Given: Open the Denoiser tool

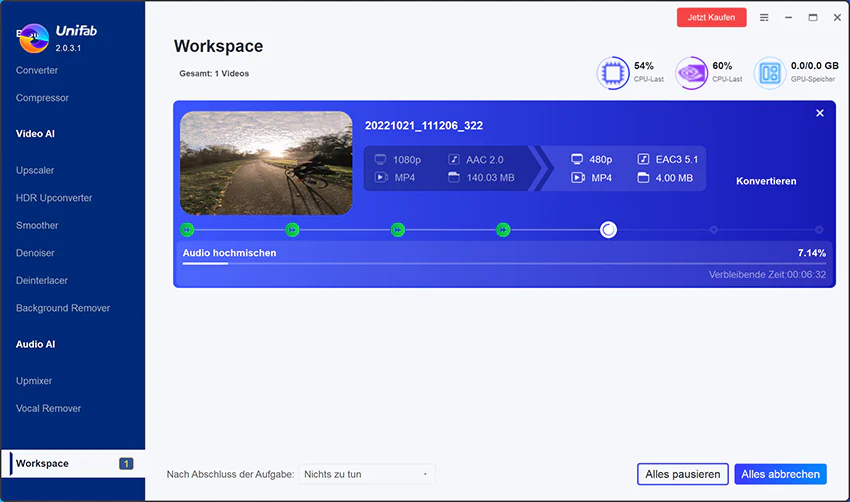Looking at the screenshot, I should coord(35,253).
